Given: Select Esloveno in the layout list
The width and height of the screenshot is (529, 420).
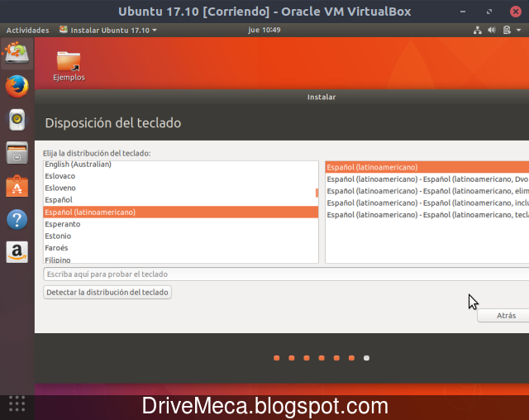Looking at the screenshot, I should point(181,188).
